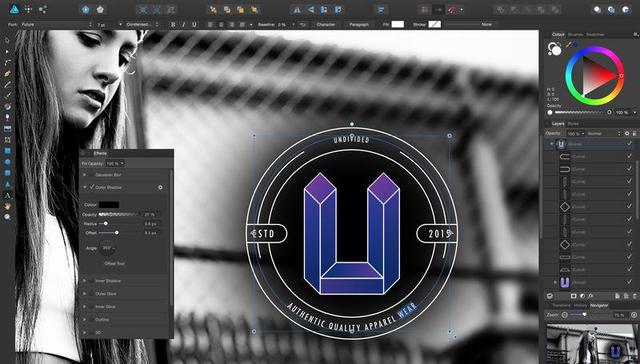Select the Transparency tool
The image size is (640, 364).
pyautogui.click(x=7, y=118)
